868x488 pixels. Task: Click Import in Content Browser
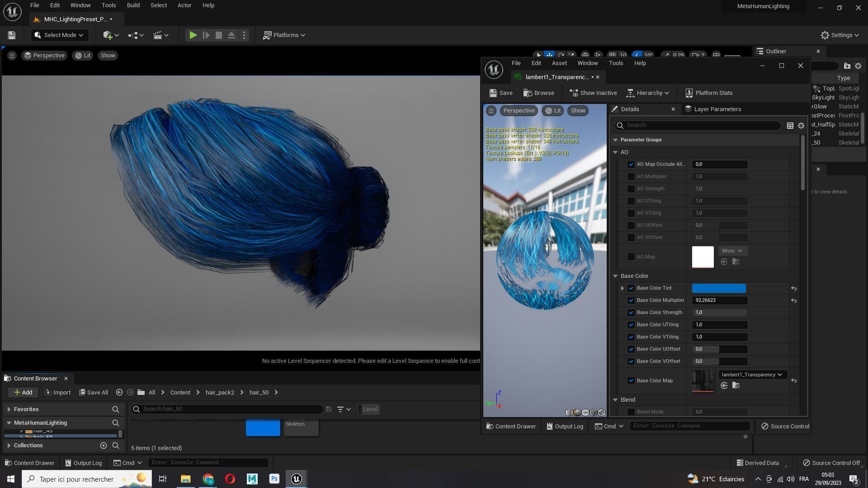coord(58,393)
